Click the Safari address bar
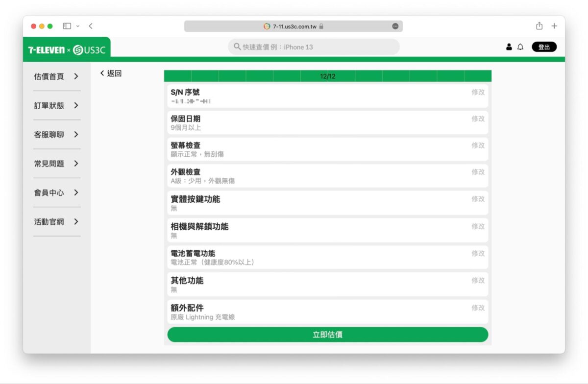 pos(294,26)
